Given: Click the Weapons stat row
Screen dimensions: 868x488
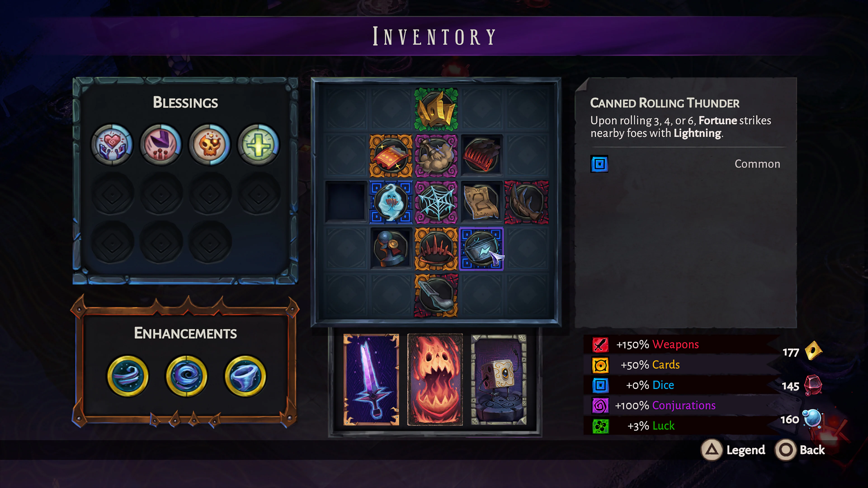Looking at the screenshot, I should pos(682,345).
